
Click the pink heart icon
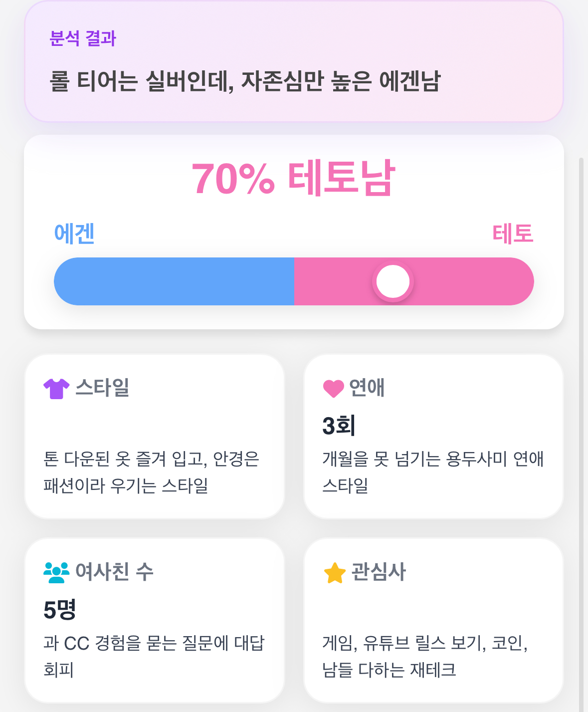tap(334, 388)
